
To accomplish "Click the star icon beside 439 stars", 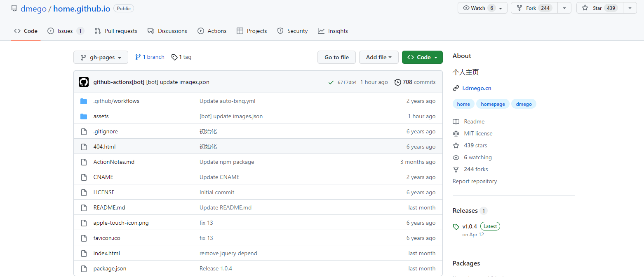I will click(456, 146).
